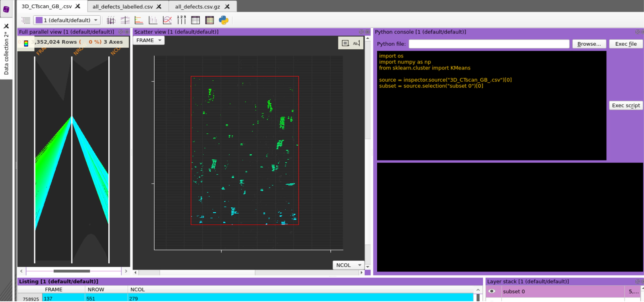Open the Python console icon in toolbar

(223, 20)
